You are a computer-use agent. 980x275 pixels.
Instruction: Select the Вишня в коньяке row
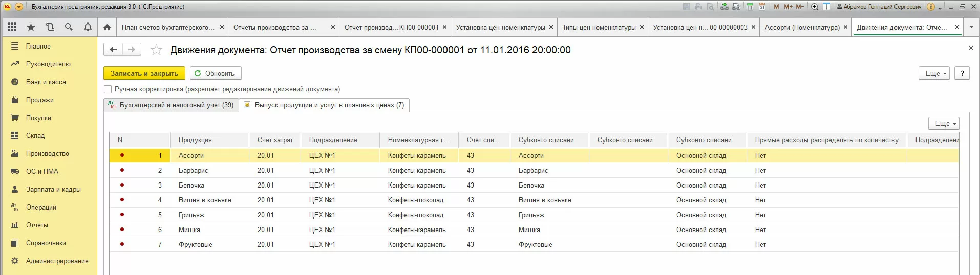(x=205, y=200)
